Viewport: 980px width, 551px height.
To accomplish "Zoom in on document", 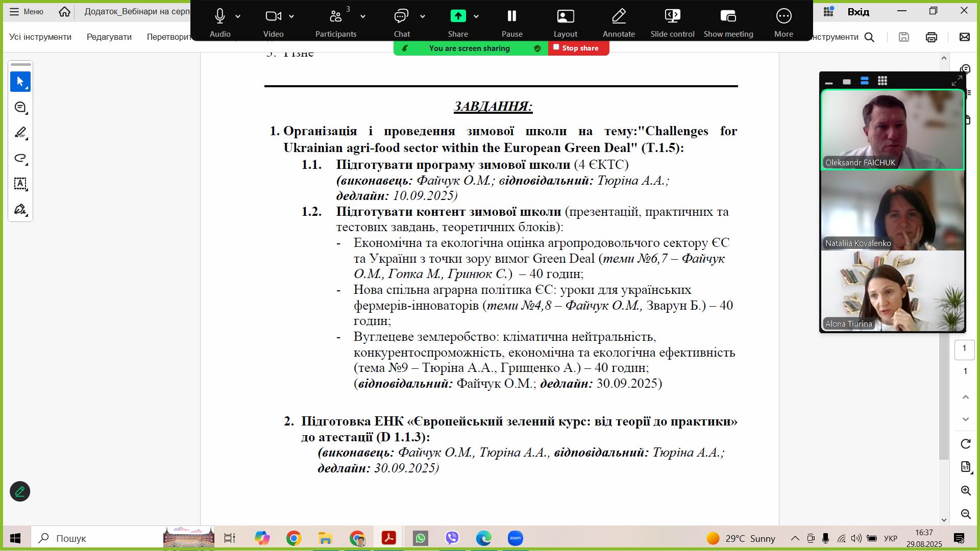I will click(x=966, y=491).
